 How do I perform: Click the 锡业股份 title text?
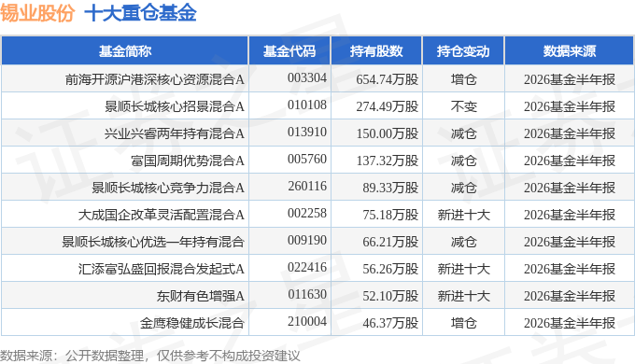[x=37, y=12]
